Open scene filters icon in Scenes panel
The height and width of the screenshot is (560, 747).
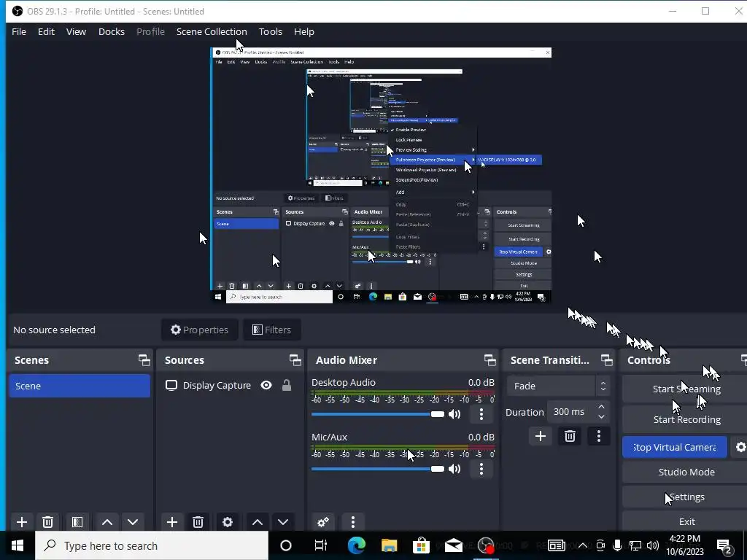coord(77,522)
